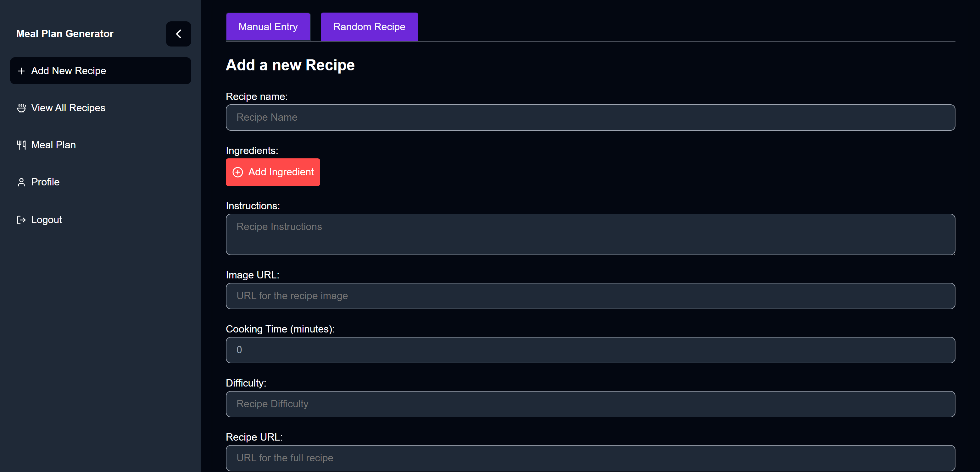
Task: Click the utensils icon beside Meal Plan
Action: point(21,145)
